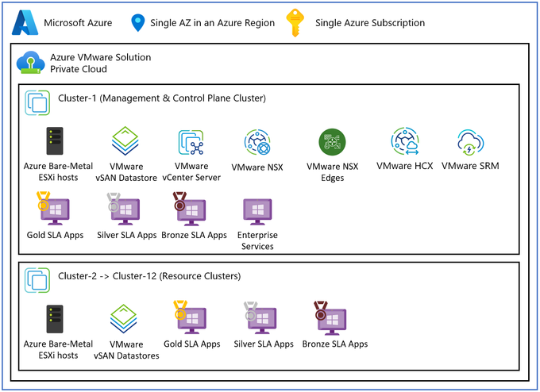Click the Microsoft Azure logo icon
Viewport: 540px width, 392px height.
[x=25, y=23]
